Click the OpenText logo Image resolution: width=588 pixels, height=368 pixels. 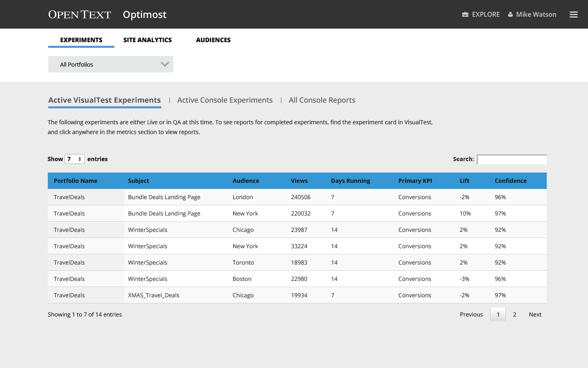(x=80, y=14)
